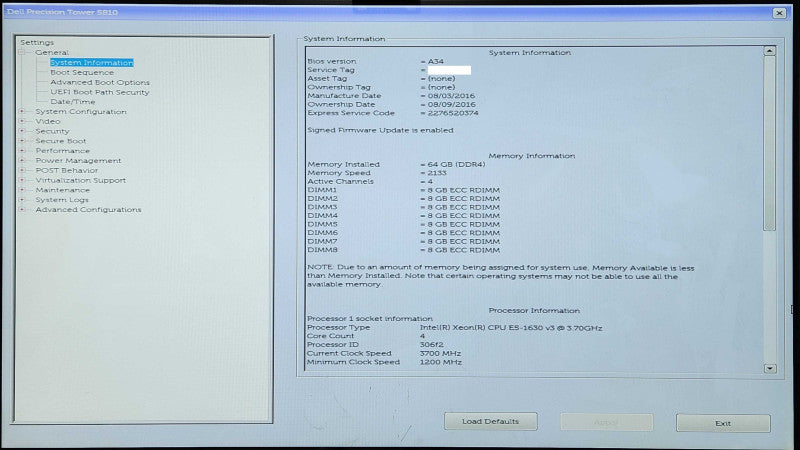
Task: Expand the System Logs node
Action: 22,199
